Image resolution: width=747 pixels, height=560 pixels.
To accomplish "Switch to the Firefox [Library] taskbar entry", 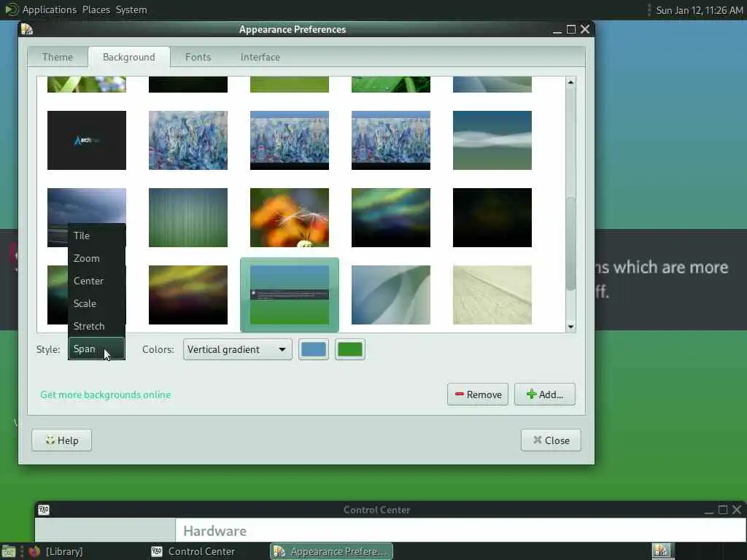I will [x=55, y=551].
